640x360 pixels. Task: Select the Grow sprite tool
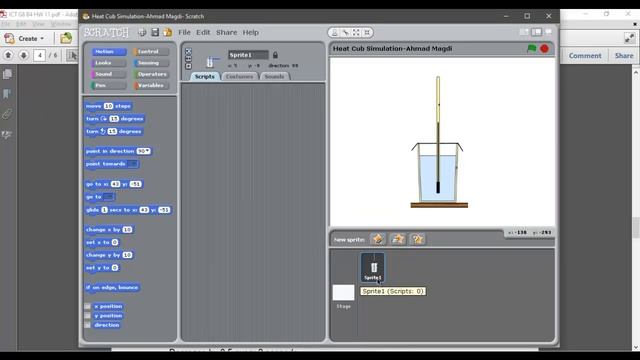(356, 32)
